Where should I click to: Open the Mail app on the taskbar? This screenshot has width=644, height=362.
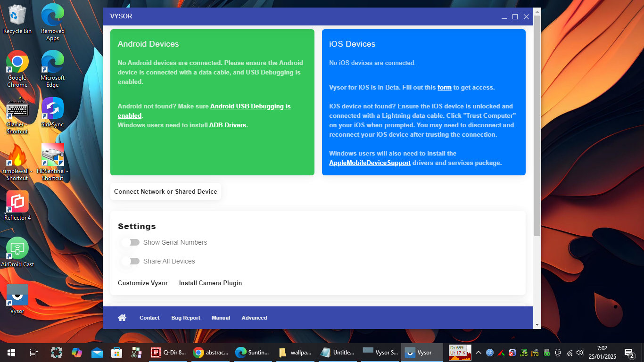pos(97,353)
